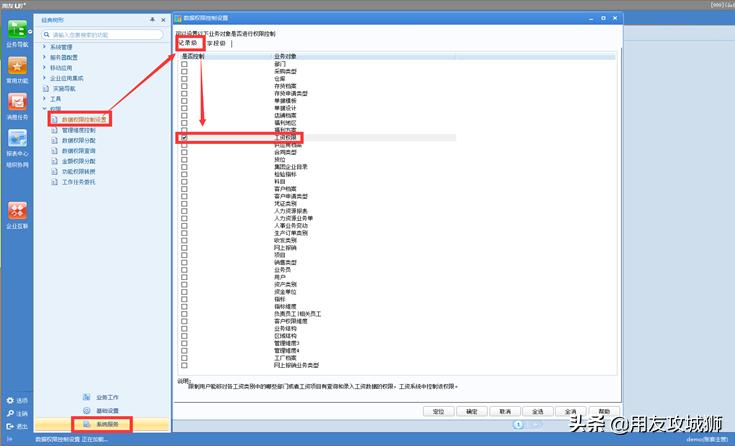Click the dialog title bar icon of 数据权限控制设置
Image resolution: width=735 pixels, height=446 pixels.
point(178,18)
